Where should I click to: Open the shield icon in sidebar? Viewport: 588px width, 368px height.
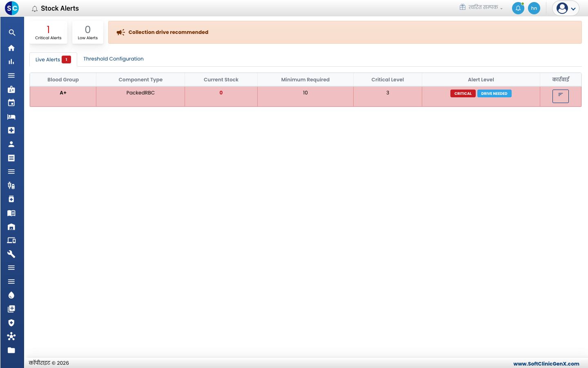coord(11,323)
